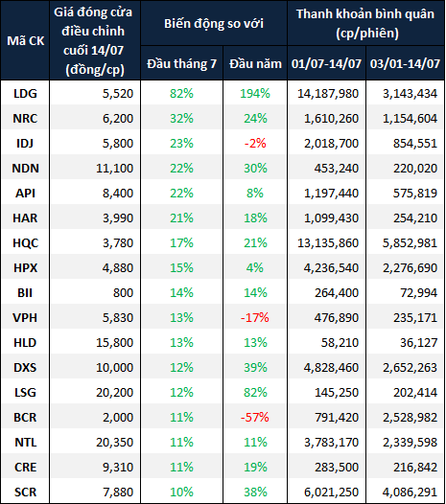The height and width of the screenshot is (504, 446).
Task: Click the LSG closing price 20,200
Action: tap(114, 393)
